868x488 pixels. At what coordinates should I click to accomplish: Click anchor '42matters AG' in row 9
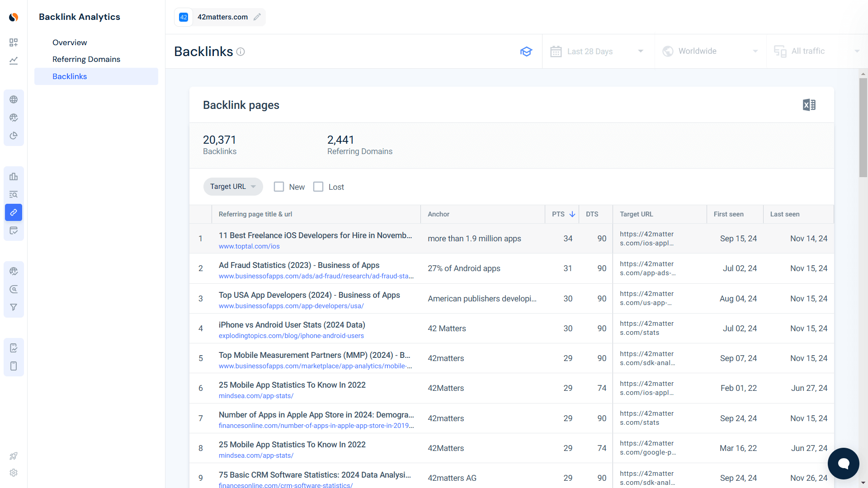tap(452, 478)
